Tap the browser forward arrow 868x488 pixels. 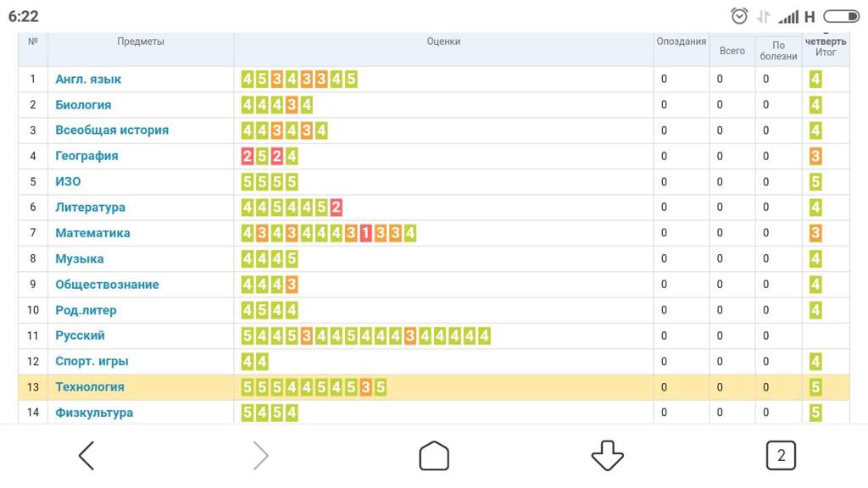(x=261, y=456)
